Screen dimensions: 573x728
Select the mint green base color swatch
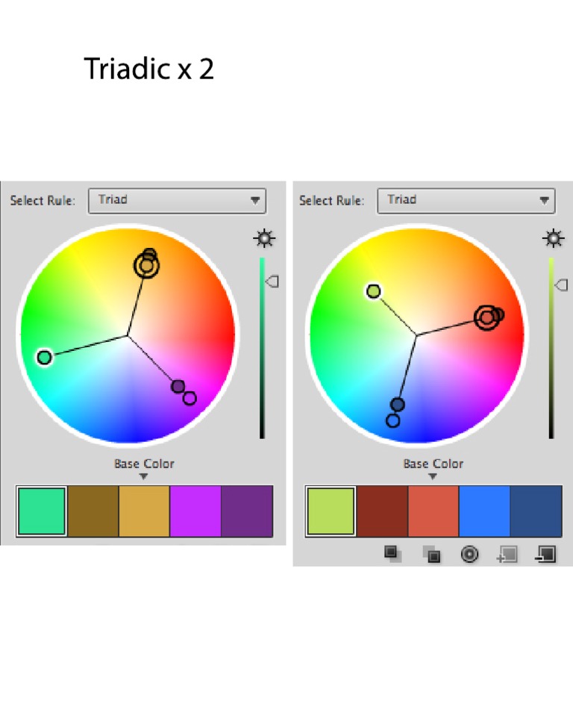(42, 511)
